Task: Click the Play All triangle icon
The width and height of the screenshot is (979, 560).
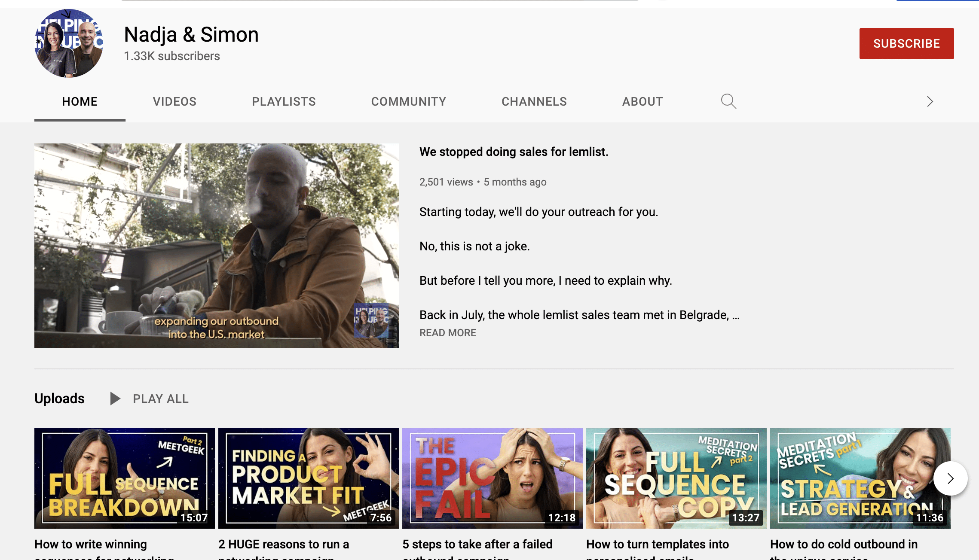Action: 115,399
